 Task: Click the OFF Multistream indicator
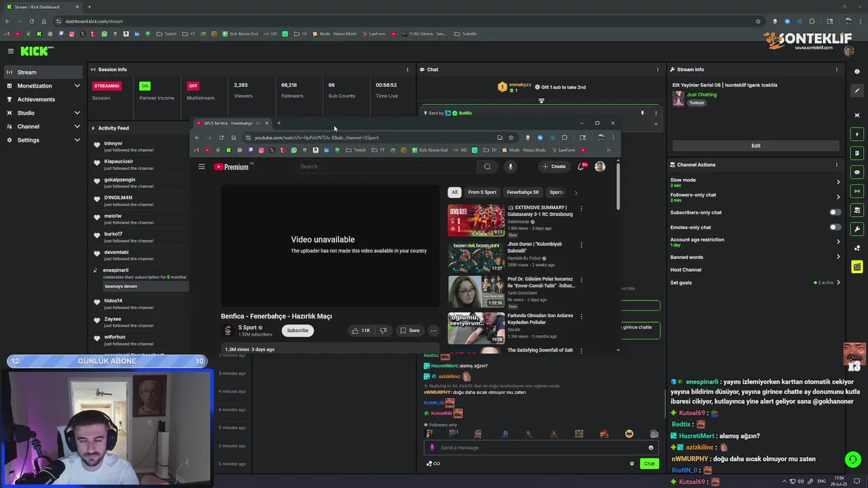pyautogui.click(x=193, y=86)
